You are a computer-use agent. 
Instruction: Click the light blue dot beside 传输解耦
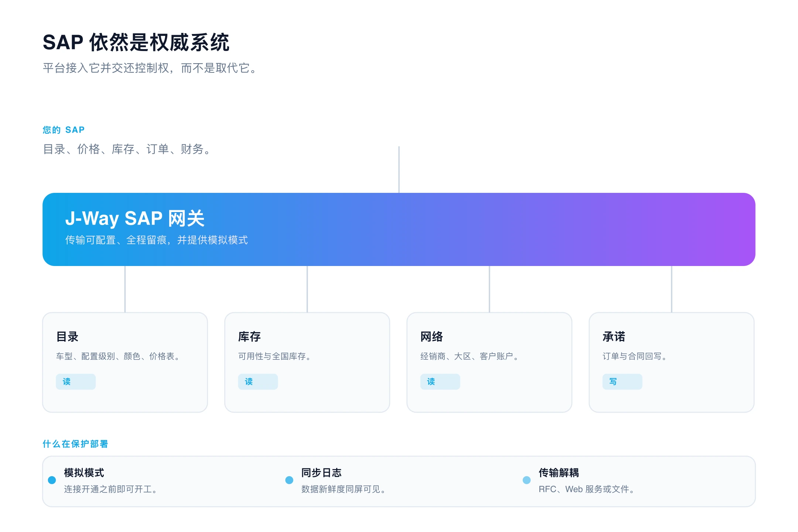pyautogui.click(x=527, y=480)
